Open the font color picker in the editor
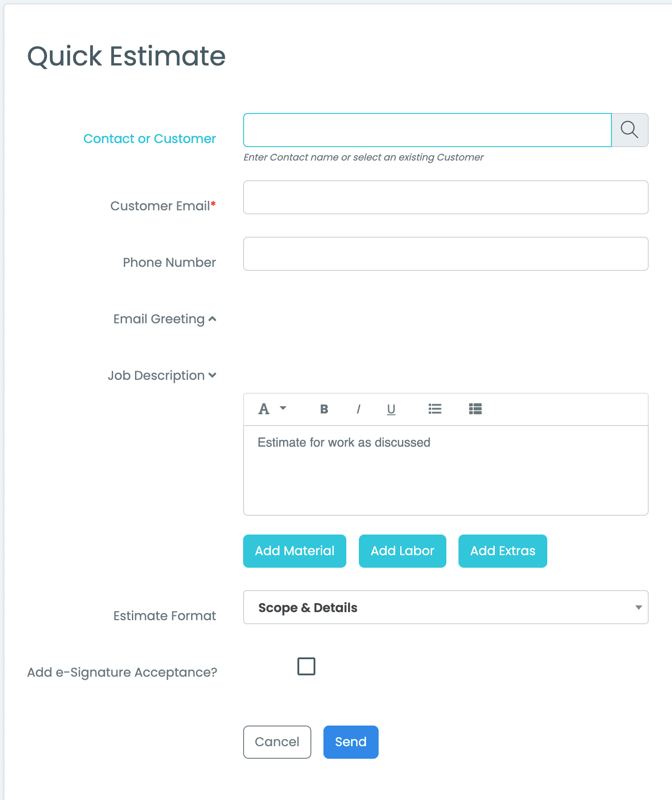The width and height of the screenshot is (672, 800). click(x=264, y=409)
